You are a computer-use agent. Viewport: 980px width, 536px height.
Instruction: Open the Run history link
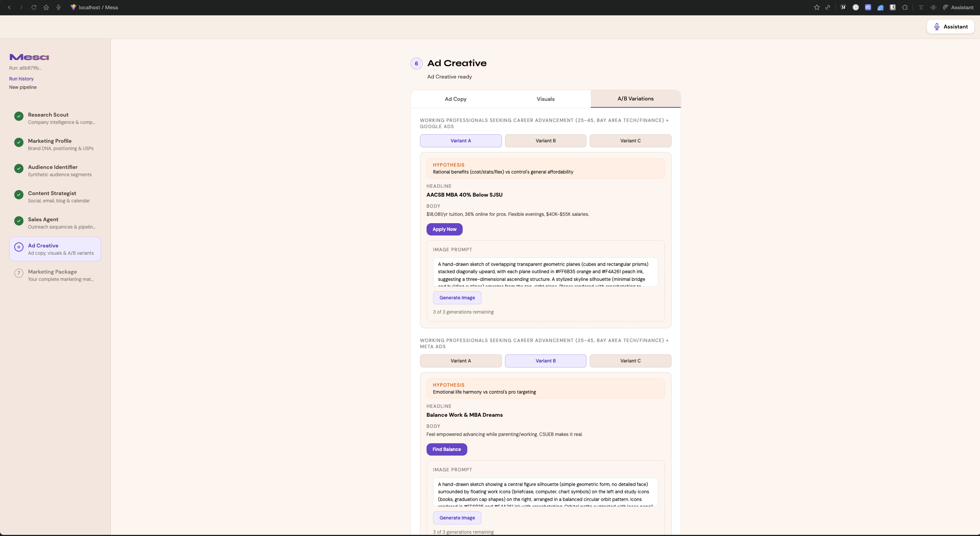point(21,79)
